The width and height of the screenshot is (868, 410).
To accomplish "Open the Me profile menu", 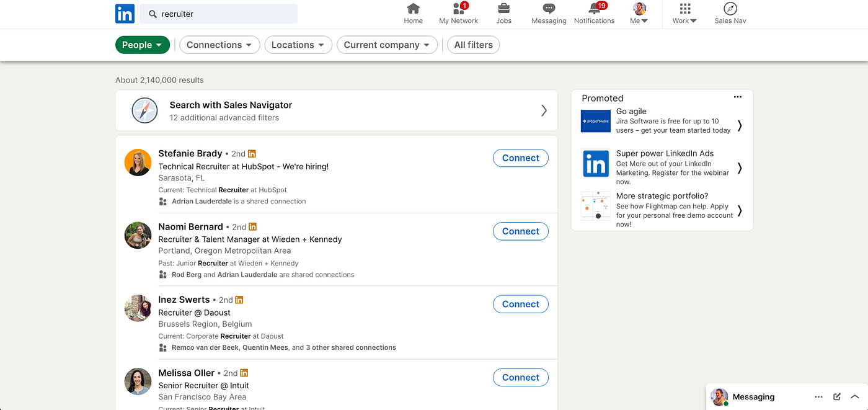I will coord(639,14).
